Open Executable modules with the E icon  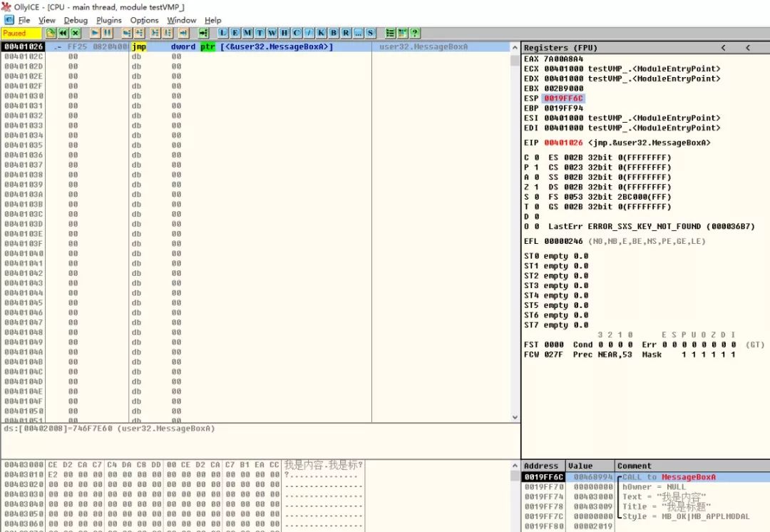235,33
